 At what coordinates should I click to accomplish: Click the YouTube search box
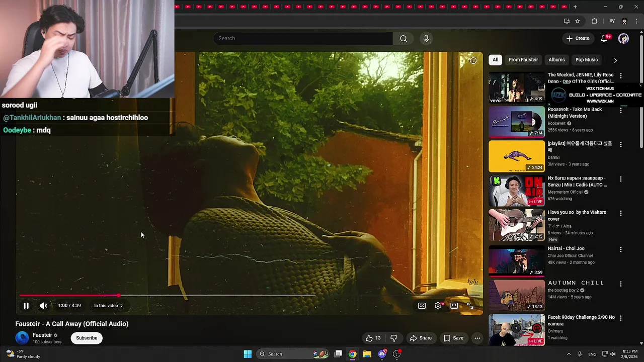303,38
